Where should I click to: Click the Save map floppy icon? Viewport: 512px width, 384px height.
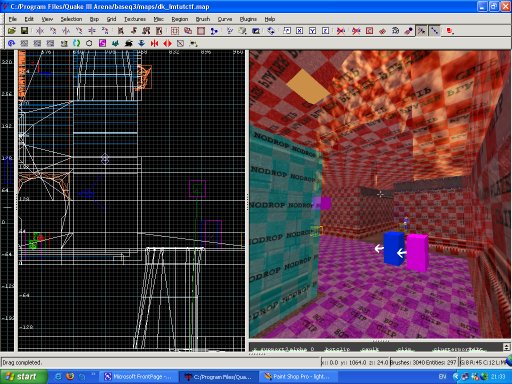tap(24, 31)
